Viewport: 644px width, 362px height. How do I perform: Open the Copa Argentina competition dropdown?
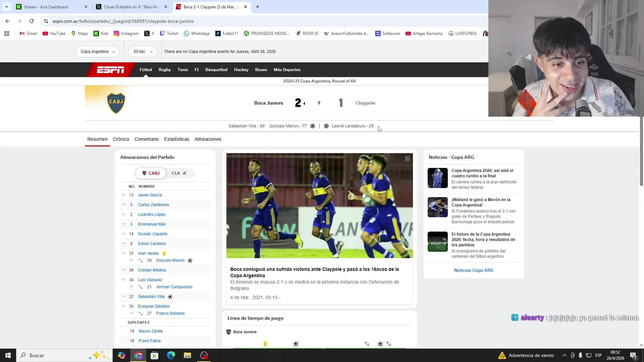tap(98, 51)
